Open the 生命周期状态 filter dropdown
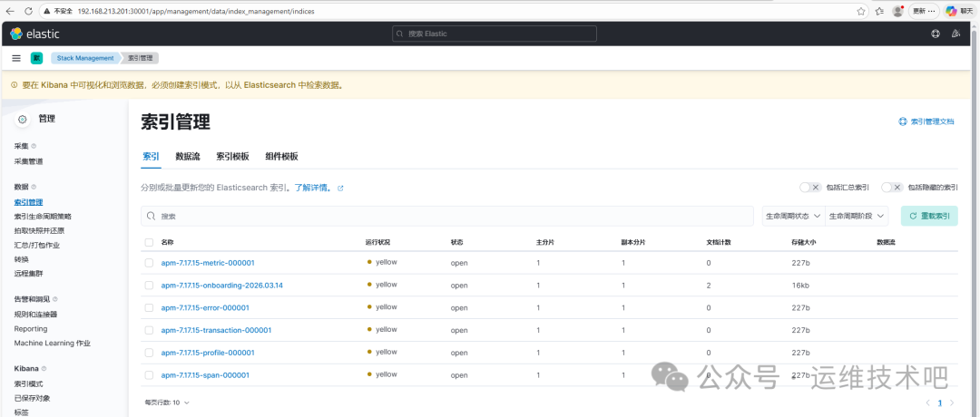The image size is (980, 417). (x=794, y=216)
